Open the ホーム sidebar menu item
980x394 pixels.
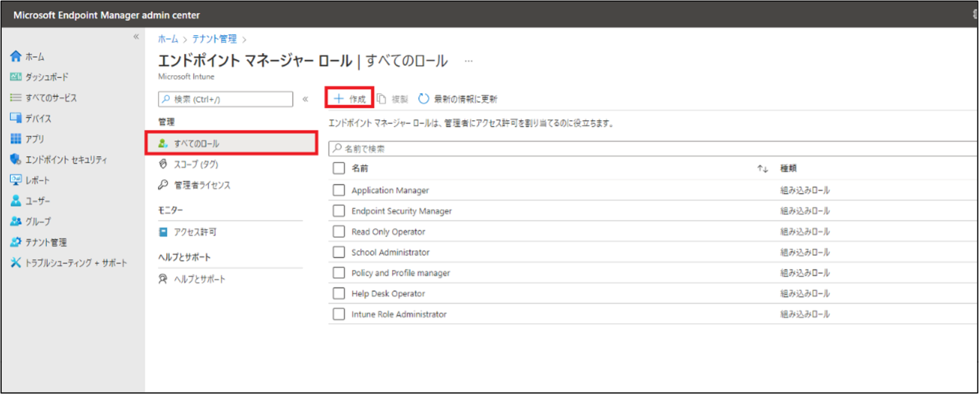coord(35,57)
